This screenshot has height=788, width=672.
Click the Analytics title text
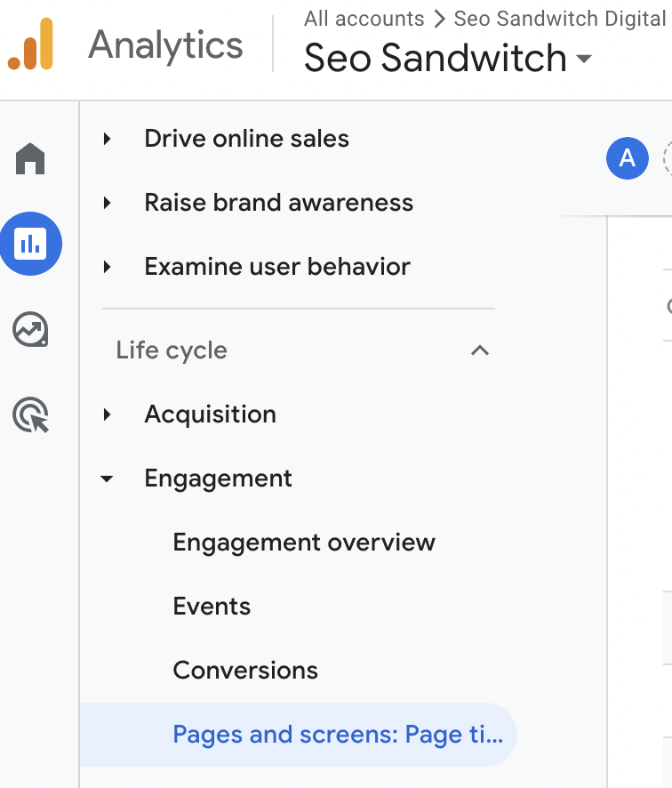[x=165, y=44]
